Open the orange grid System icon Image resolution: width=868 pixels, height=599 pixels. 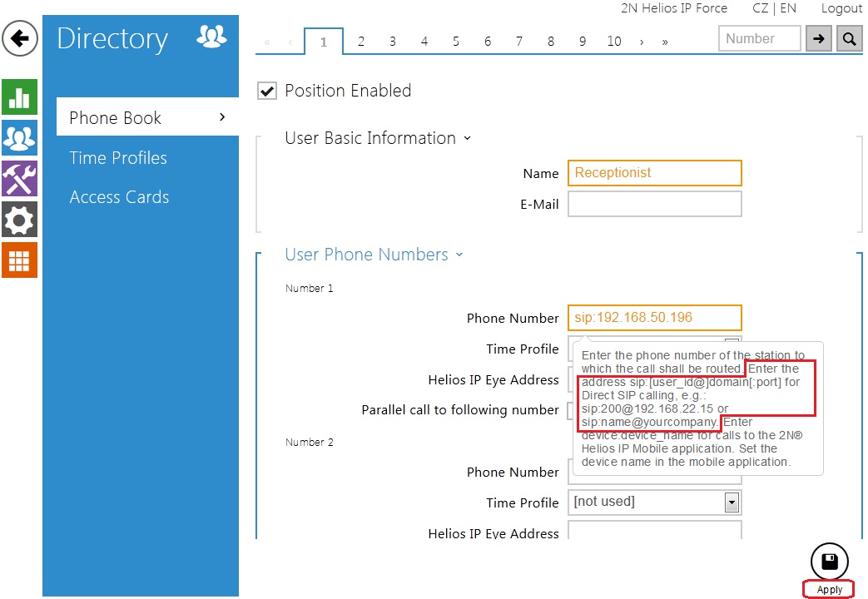tap(19, 260)
